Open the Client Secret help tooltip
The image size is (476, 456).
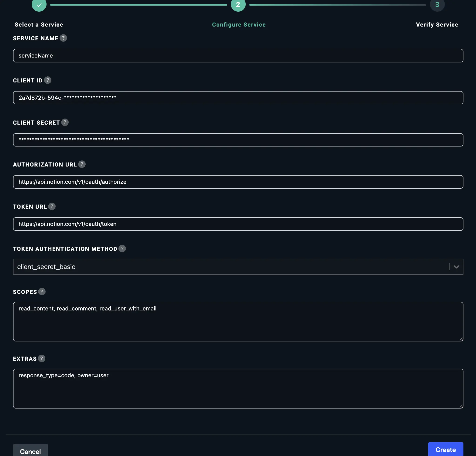coord(65,123)
